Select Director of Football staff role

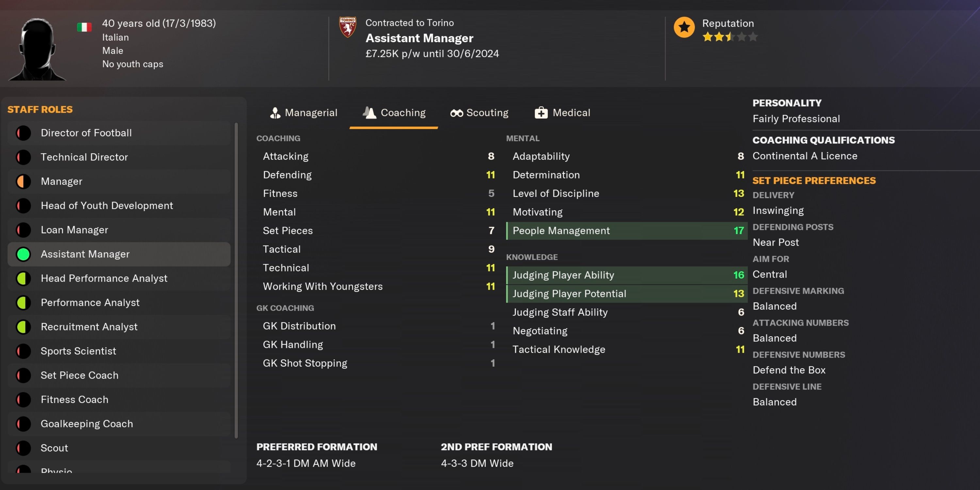86,133
